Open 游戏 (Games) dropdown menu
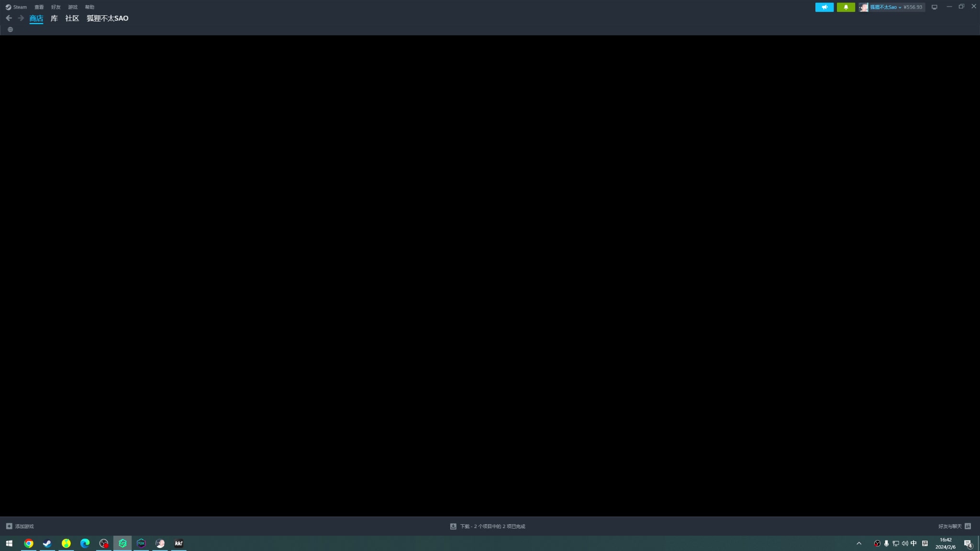This screenshot has width=980, height=551. [x=73, y=7]
